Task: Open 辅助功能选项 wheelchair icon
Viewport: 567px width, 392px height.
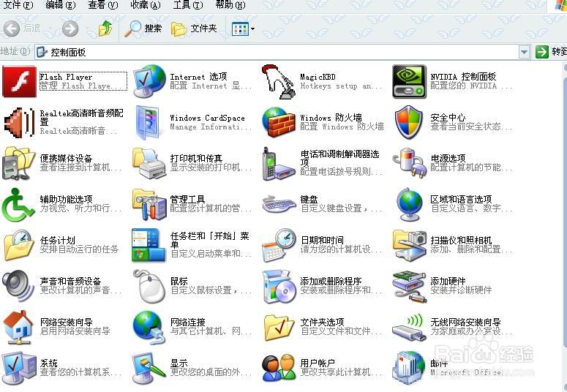Action: click(18, 204)
